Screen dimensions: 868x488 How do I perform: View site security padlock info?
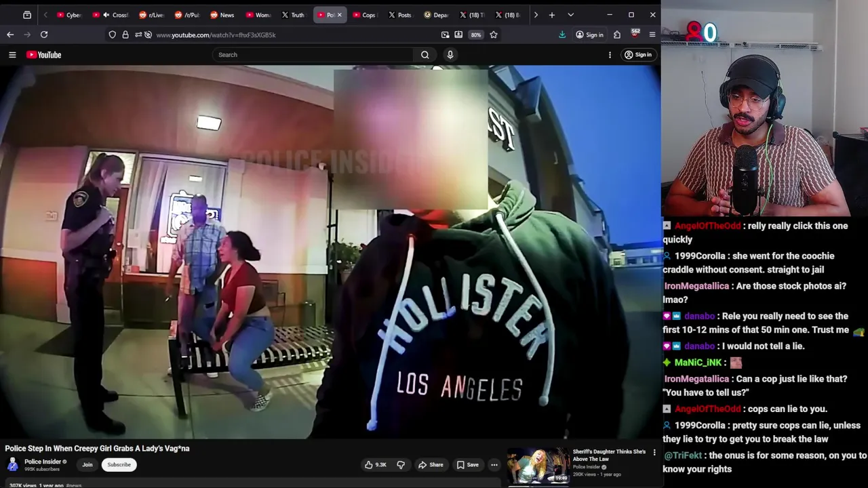click(x=125, y=35)
